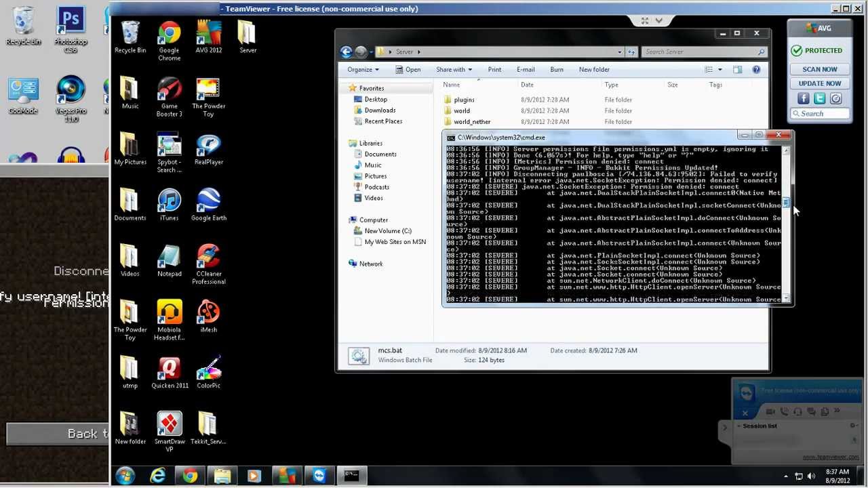The image size is (868, 488).
Task: Open the change view options dropdown arrow
Action: tap(719, 69)
